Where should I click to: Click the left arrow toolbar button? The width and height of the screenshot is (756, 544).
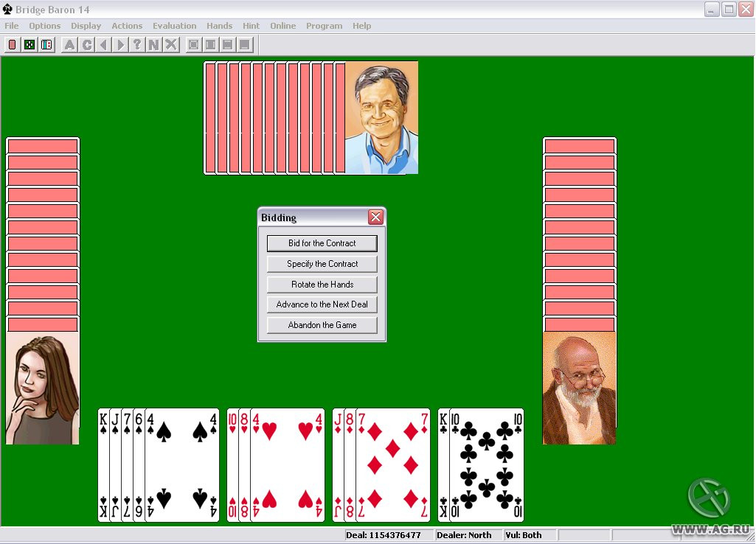[x=103, y=45]
